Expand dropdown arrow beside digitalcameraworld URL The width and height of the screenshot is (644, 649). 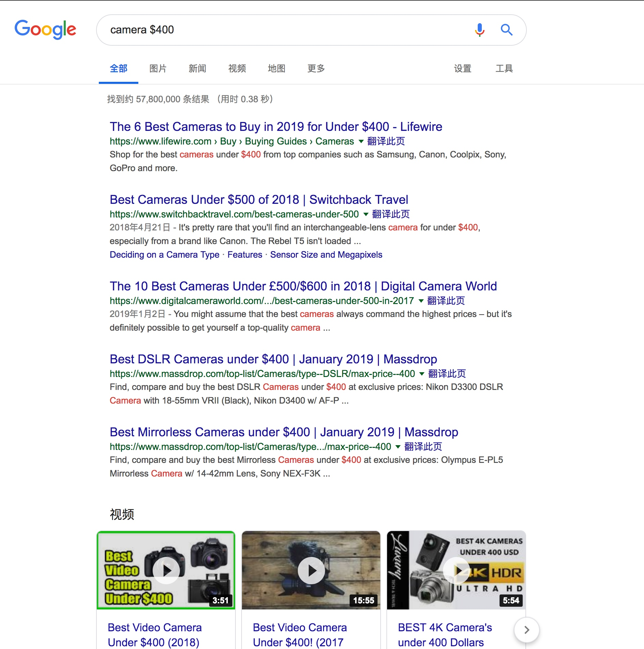421,301
